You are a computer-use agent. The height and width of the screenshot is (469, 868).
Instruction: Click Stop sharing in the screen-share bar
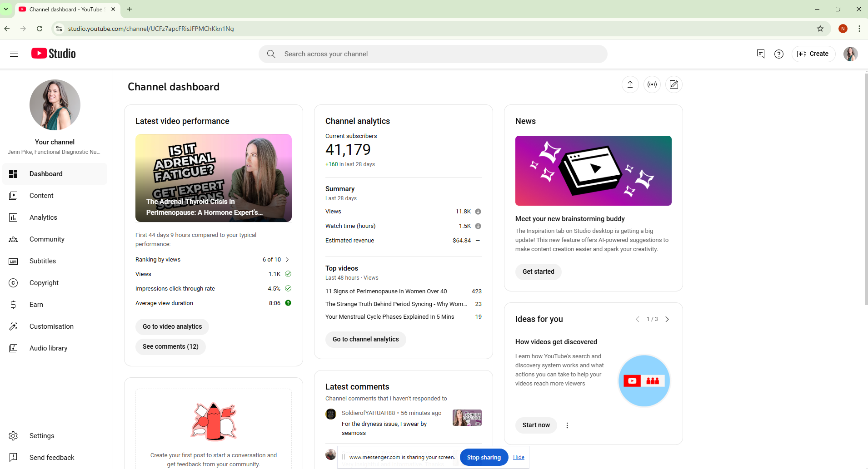pos(484,457)
